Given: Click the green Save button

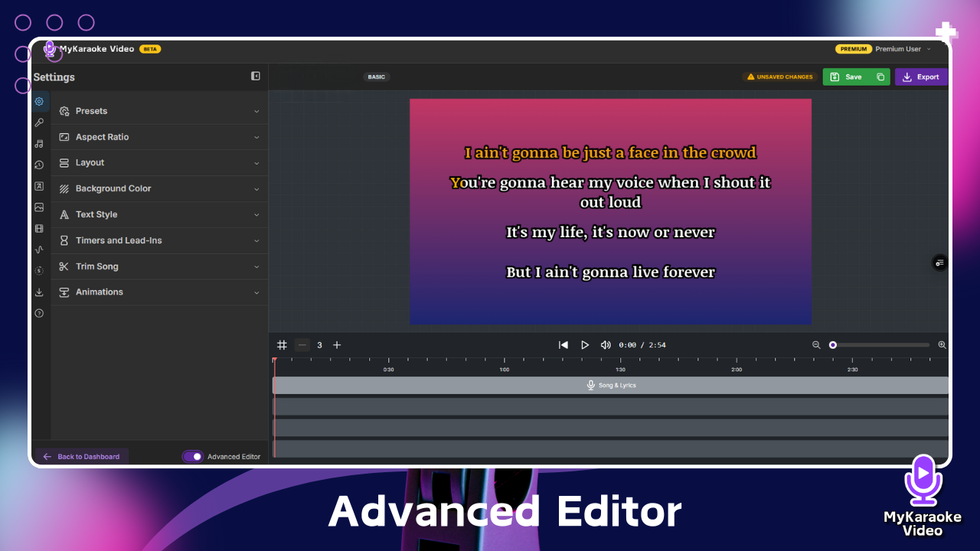Looking at the screenshot, I should coord(847,77).
